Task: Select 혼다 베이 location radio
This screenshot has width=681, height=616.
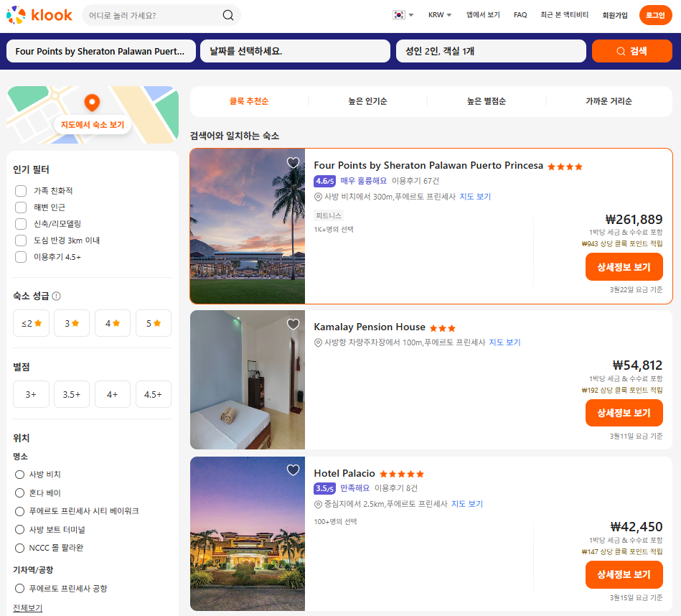Action: (x=19, y=493)
